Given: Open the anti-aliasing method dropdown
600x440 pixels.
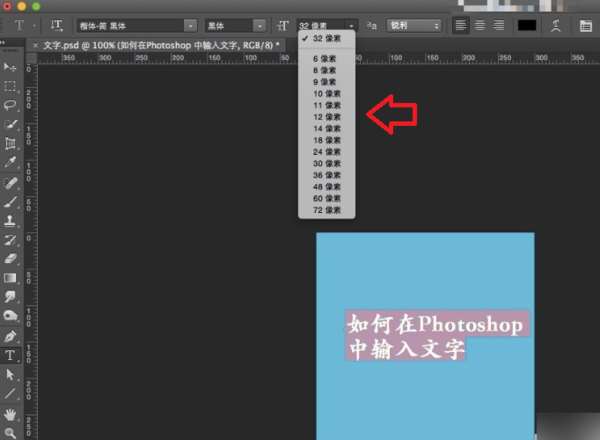Looking at the screenshot, I should (414, 26).
